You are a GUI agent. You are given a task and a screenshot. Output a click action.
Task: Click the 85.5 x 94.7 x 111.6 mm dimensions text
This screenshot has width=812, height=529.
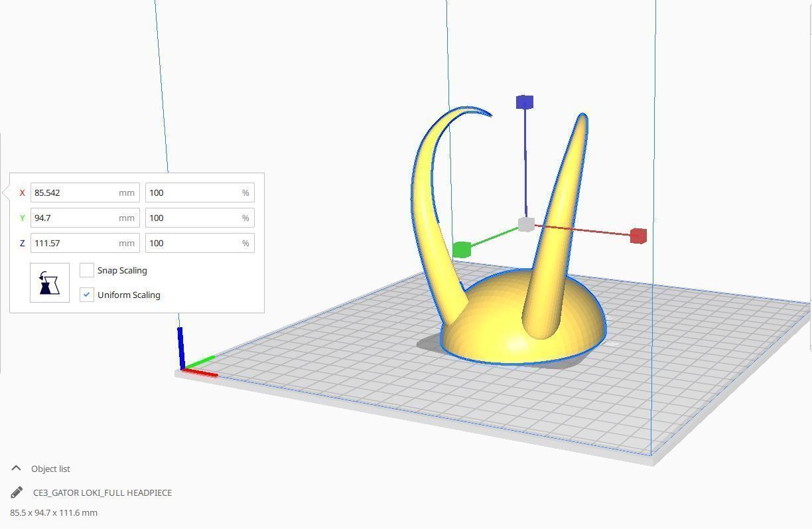click(x=54, y=512)
